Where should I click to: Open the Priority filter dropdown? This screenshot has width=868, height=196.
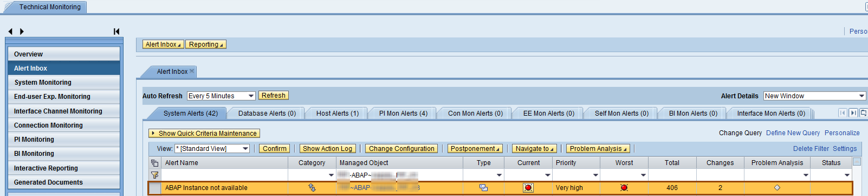pyautogui.click(x=595, y=175)
